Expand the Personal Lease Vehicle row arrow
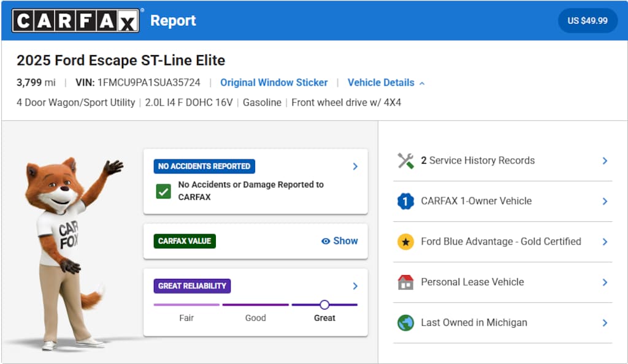Viewport: 628px width, 364px height. click(605, 282)
